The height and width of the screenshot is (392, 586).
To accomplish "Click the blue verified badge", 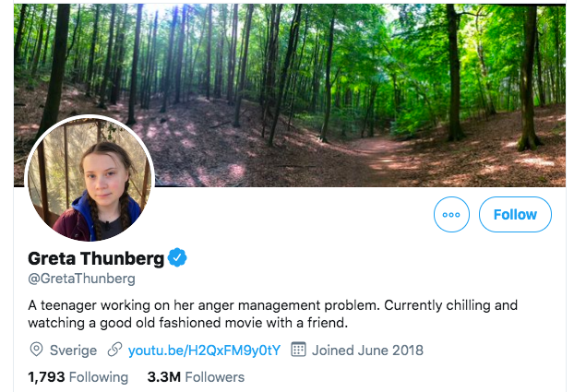I will (x=177, y=257).
